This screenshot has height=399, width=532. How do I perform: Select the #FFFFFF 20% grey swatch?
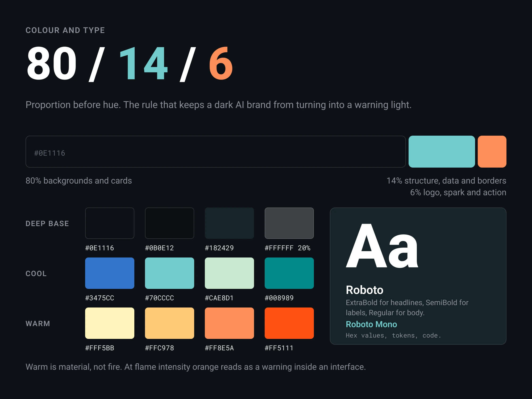[x=289, y=223]
